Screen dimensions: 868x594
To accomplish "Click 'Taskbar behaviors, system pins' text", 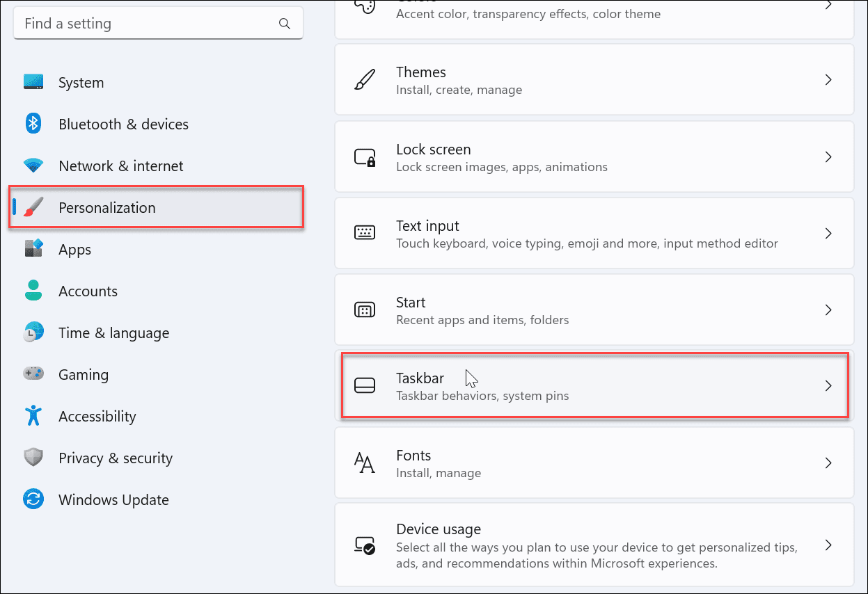I will click(482, 396).
